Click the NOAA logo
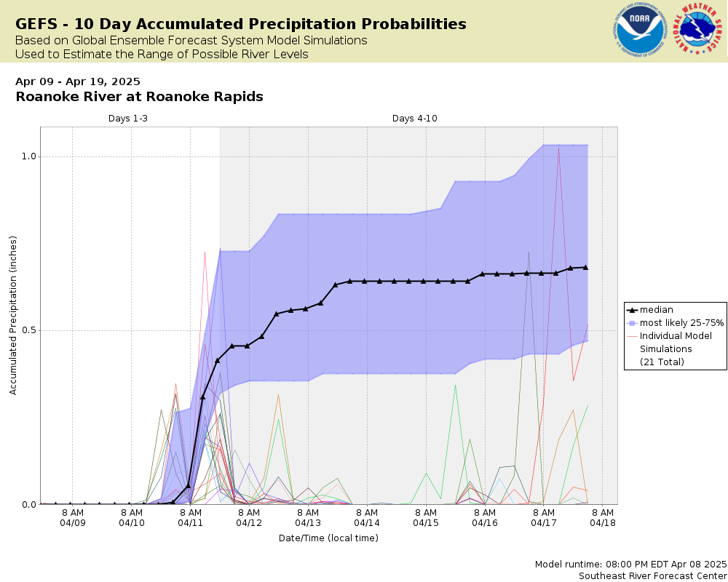This screenshot has width=728, height=582. [640, 30]
